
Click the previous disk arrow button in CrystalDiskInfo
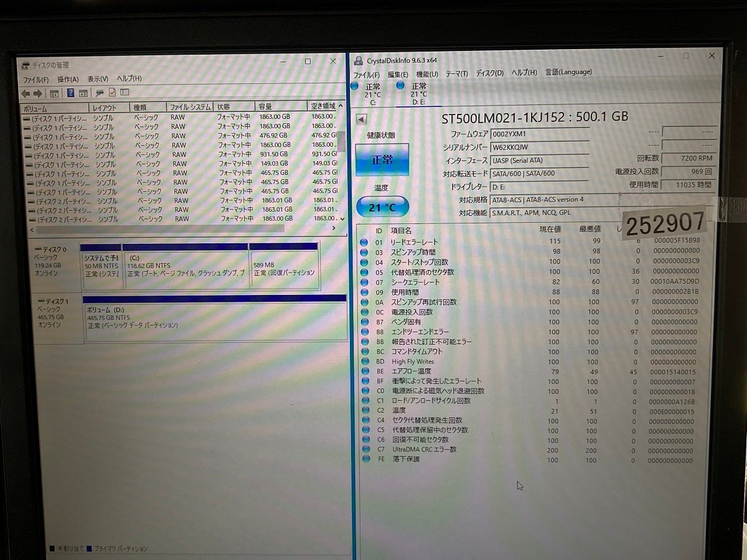[x=361, y=119]
